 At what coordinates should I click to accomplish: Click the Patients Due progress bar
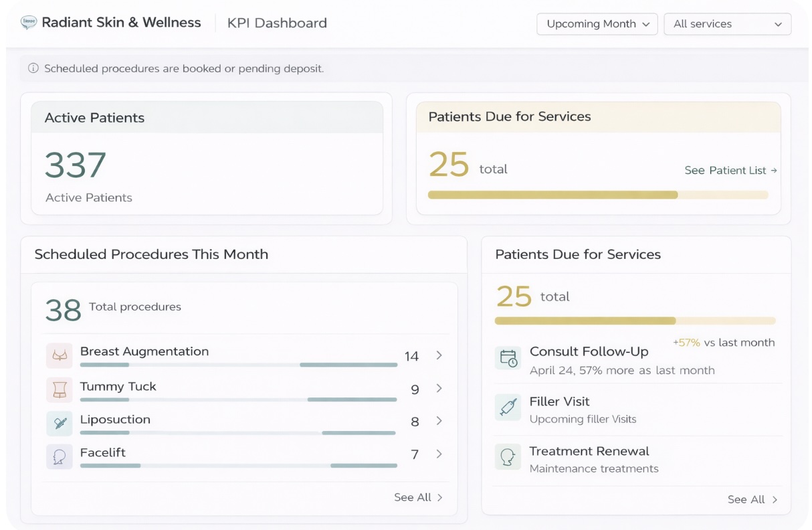(598, 195)
